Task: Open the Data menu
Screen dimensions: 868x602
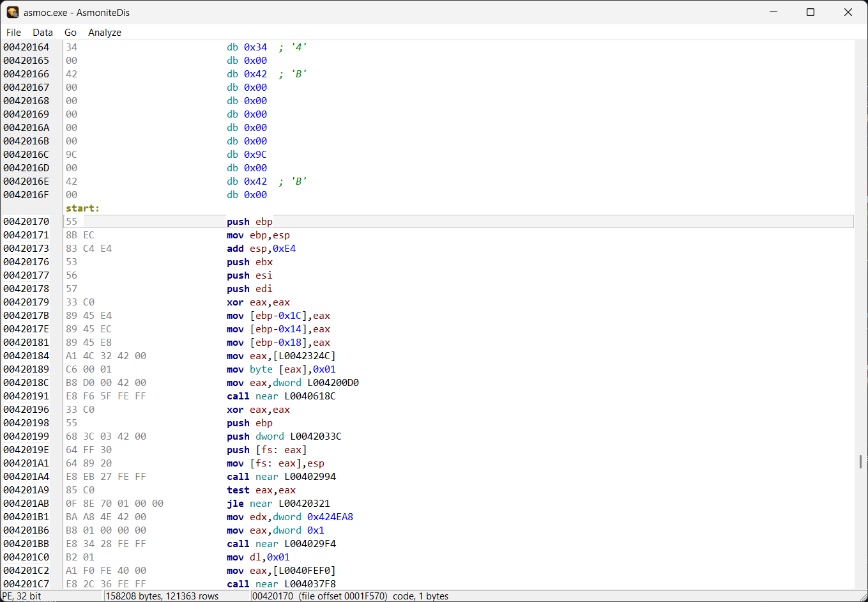Action: click(x=43, y=32)
